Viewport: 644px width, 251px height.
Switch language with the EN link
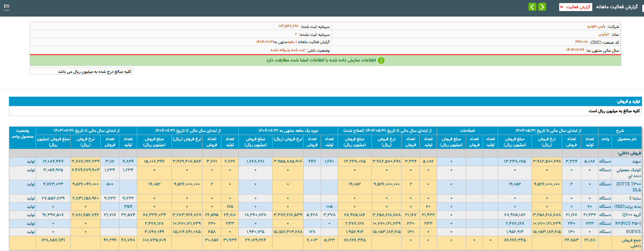[x=7, y=6]
